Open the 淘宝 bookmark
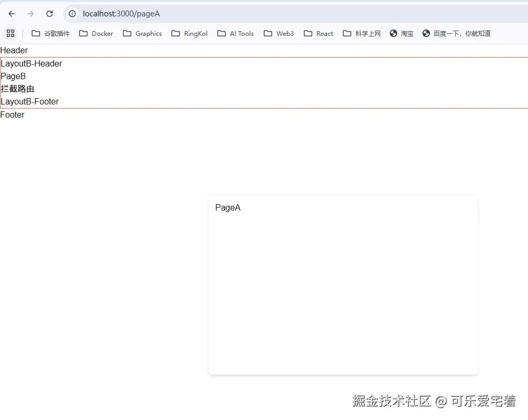Viewport: 528px width, 420px height. point(402,33)
